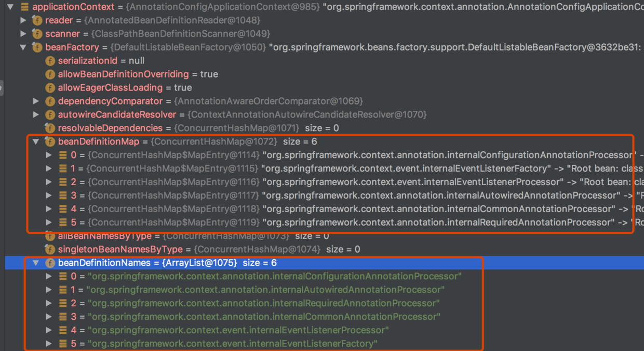The image size is (644, 351).
Task: Expand map entry 3 for internalAutowiredAnnotationProcessor
Action: pyautogui.click(x=49, y=196)
